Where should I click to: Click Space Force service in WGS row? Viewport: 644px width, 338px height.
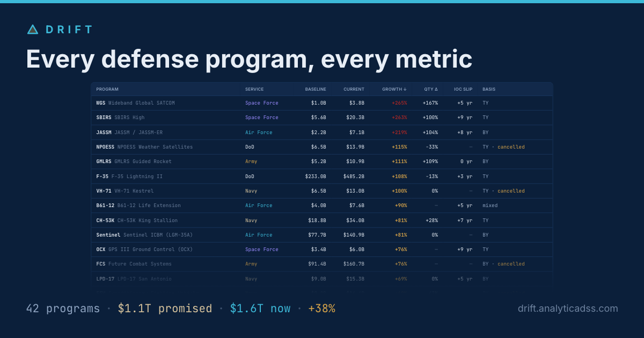(262, 103)
